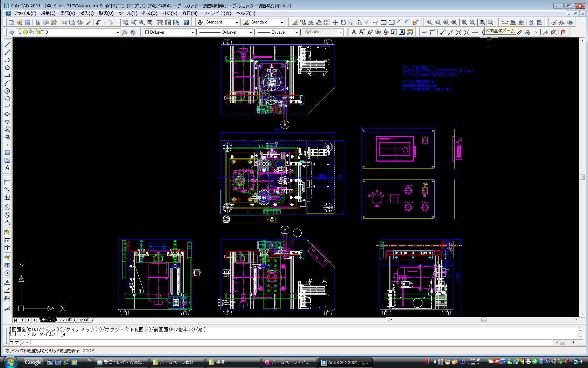The width and height of the screenshot is (588, 368).
Task: Choose the Polygon draw tool
Action: coord(7,68)
